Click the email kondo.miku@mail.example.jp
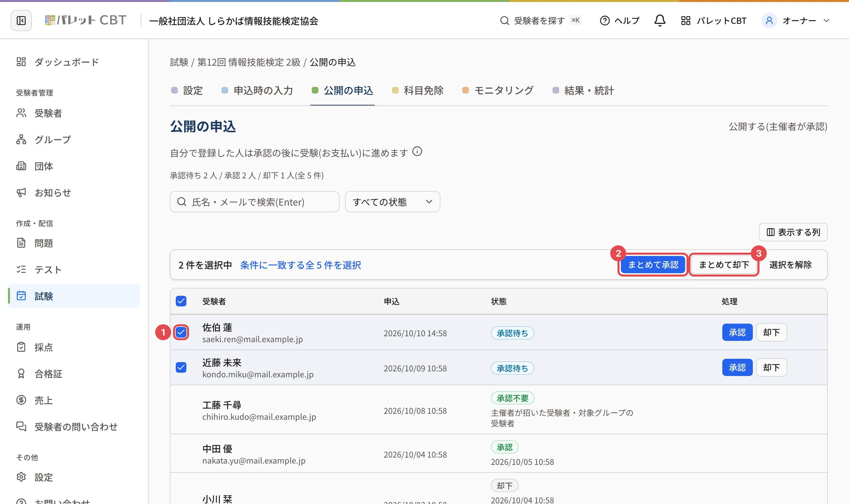 [258, 374]
